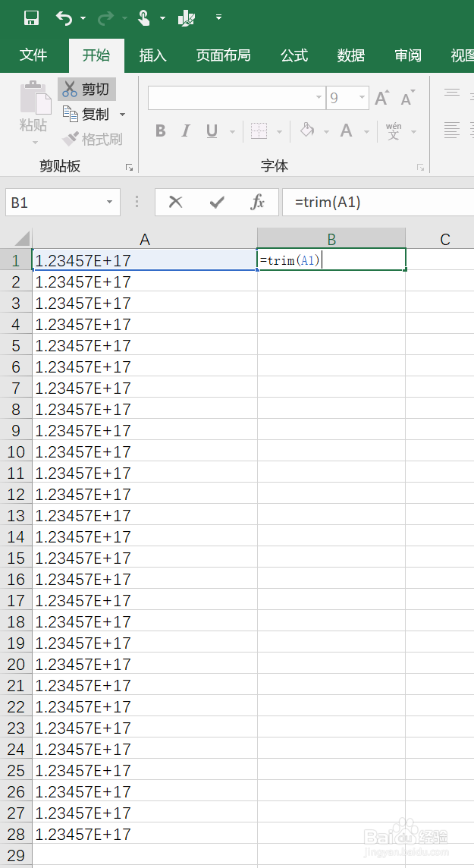Viewport: 474px width, 868px height.
Task: Click the Fill Color bucket icon
Action: pos(307,131)
